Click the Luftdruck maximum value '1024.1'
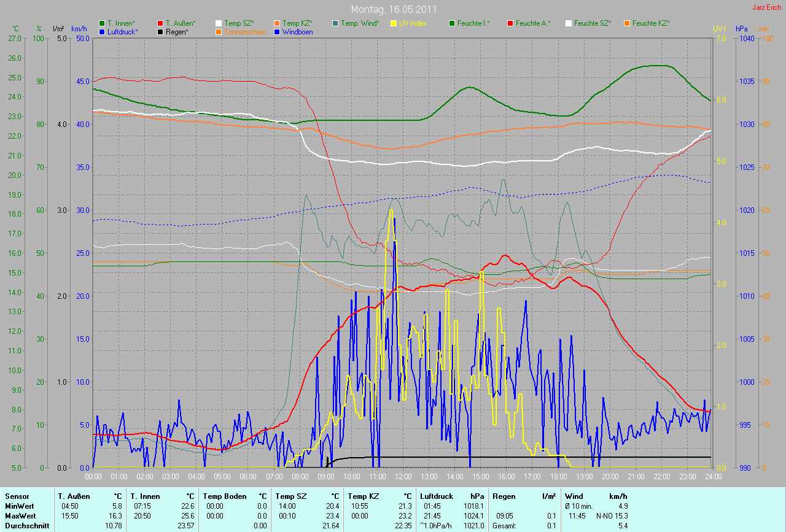The height and width of the screenshot is (532, 786). tap(473, 516)
